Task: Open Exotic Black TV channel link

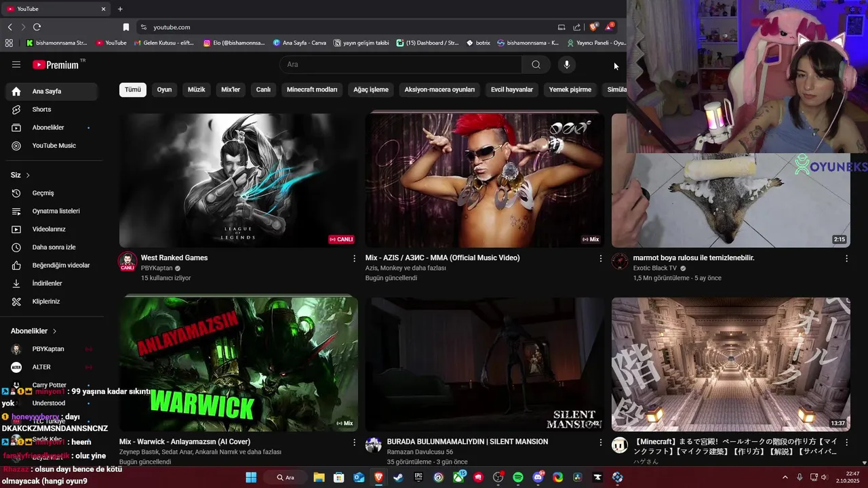Action: point(655,268)
